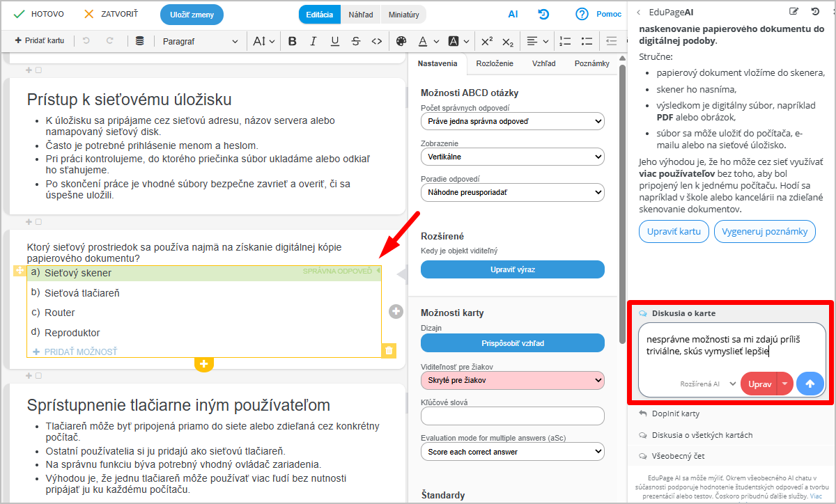This screenshot has width=836, height=504.
Task: Apply strikethrough formatting
Action: pyautogui.click(x=356, y=41)
